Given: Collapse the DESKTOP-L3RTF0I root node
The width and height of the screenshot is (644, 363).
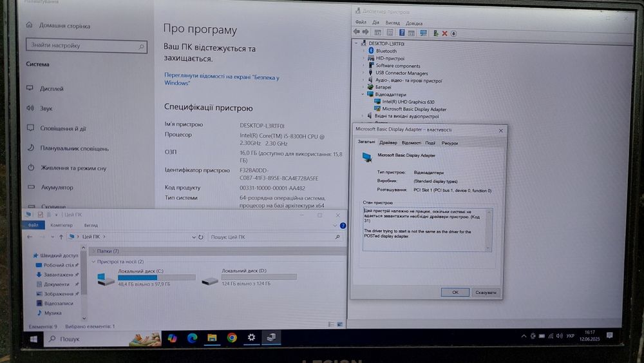Looking at the screenshot, I should click(x=356, y=43).
